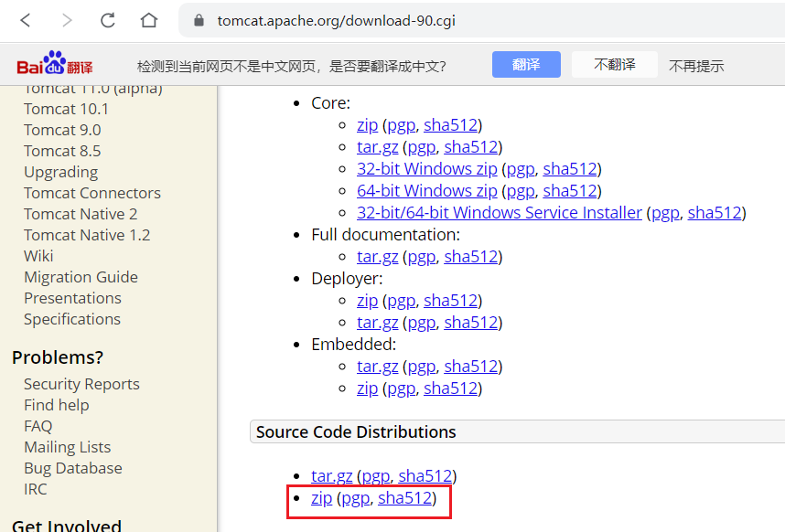Download the Full documentation tar.gz
785x532 pixels.
[377, 257]
